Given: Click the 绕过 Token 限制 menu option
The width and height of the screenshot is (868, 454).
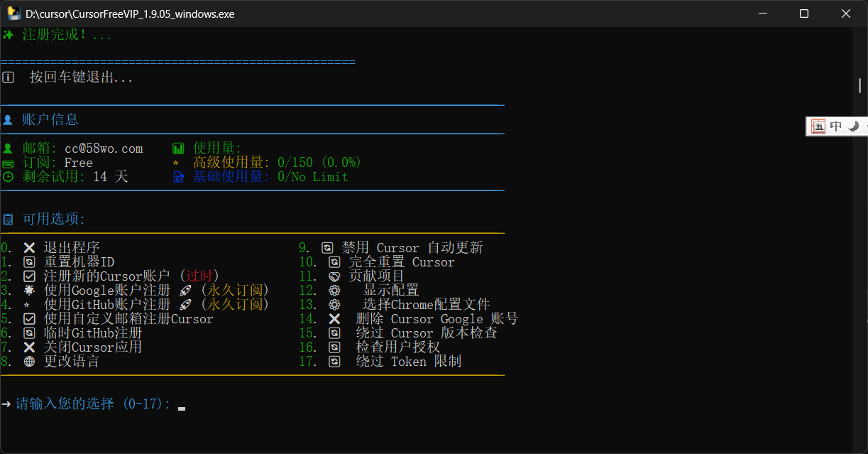Looking at the screenshot, I should pos(409,362).
